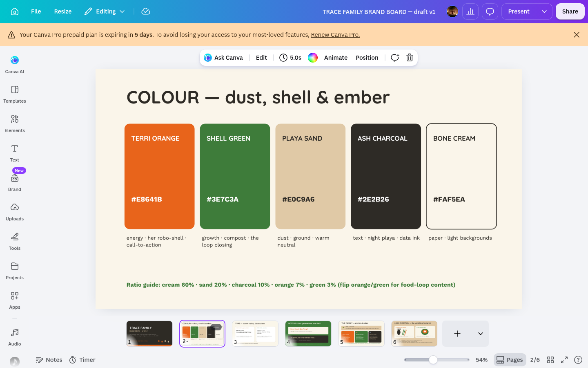This screenshot has width=588, height=368.
Task: Expand add-page options chevron
Action: point(481,334)
